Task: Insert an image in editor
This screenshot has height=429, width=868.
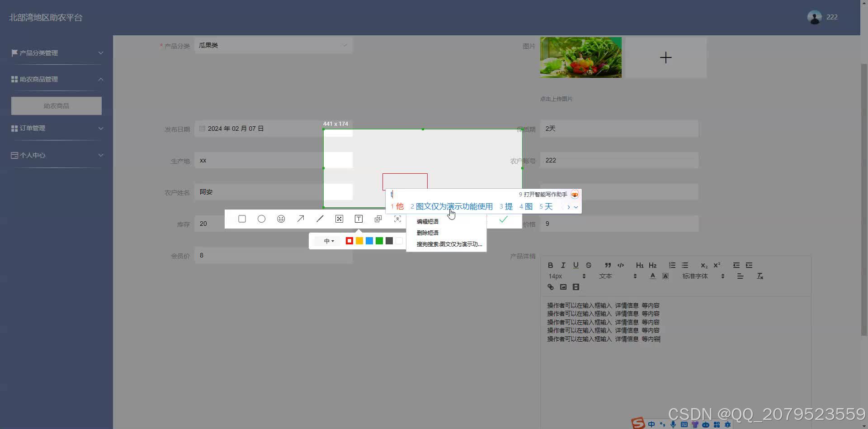Action: point(563,287)
